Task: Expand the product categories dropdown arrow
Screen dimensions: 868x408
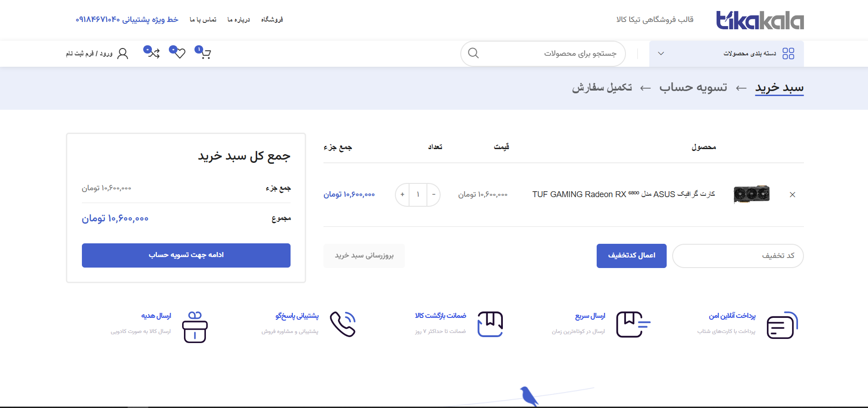Action: click(661, 54)
